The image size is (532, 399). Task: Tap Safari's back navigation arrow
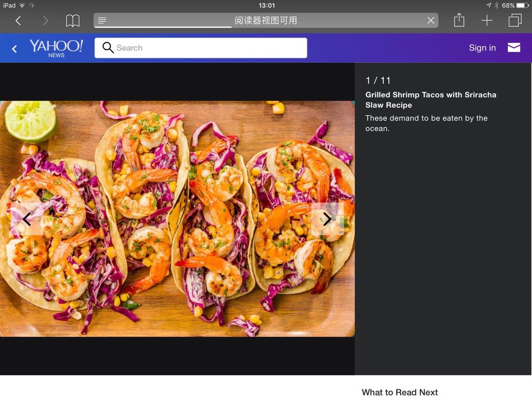[x=18, y=21]
